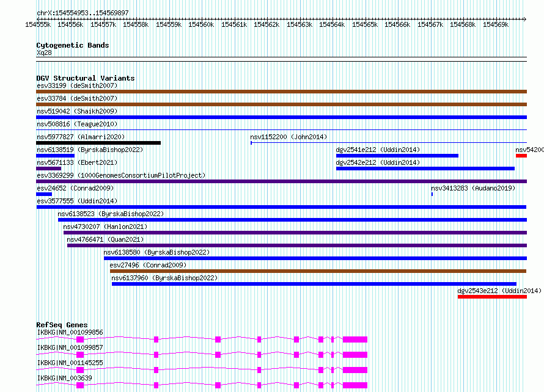Open the dgv2543e212 (Uddin2014) label
The image size is (544, 392).
[x=499, y=291]
